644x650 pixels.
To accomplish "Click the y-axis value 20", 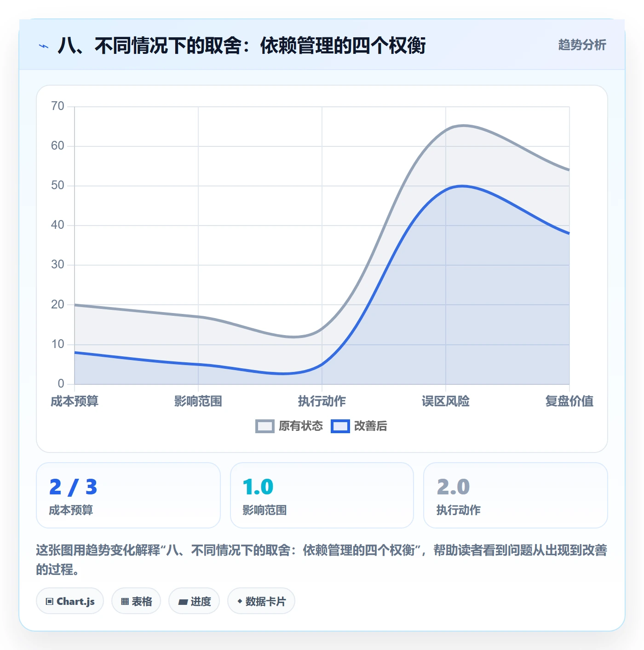I will [x=58, y=305].
